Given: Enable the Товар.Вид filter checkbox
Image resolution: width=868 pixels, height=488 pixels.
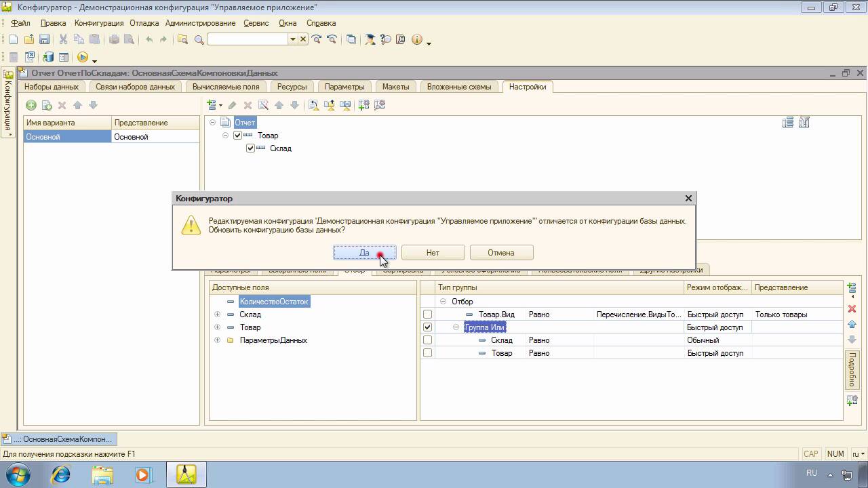Looking at the screenshot, I should coord(427,314).
